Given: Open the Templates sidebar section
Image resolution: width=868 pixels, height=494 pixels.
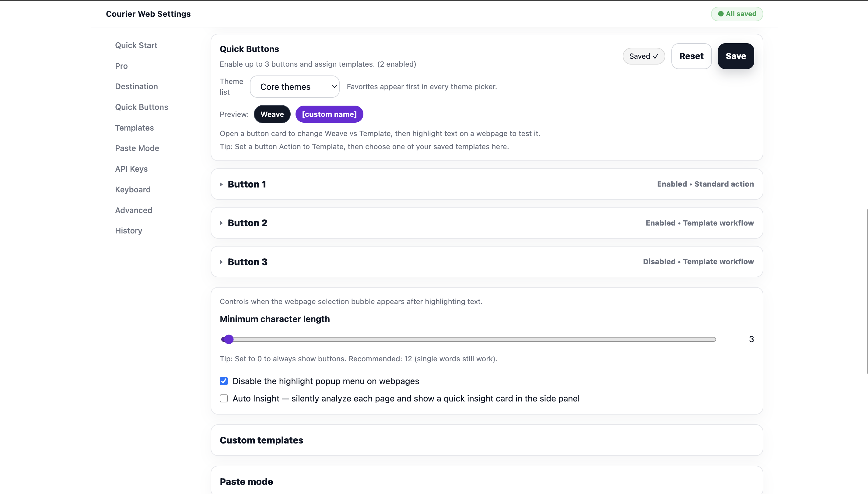Looking at the screenshot, I should coord(134,128).
